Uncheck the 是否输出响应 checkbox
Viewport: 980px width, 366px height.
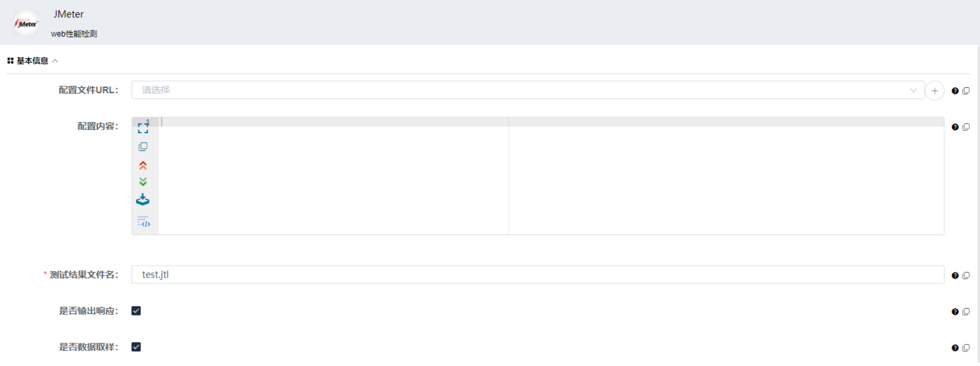tap(136, 311)
